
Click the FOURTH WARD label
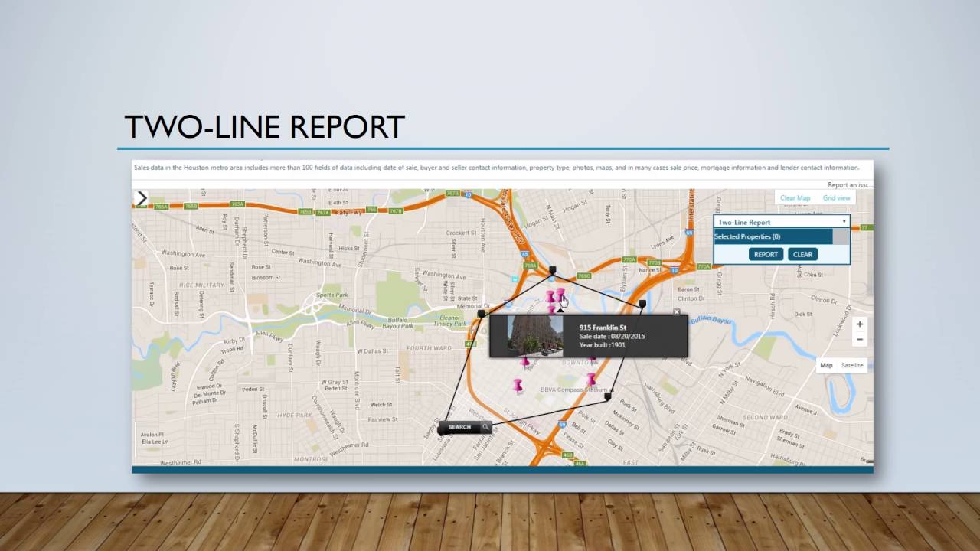click(x=428, y=348)
